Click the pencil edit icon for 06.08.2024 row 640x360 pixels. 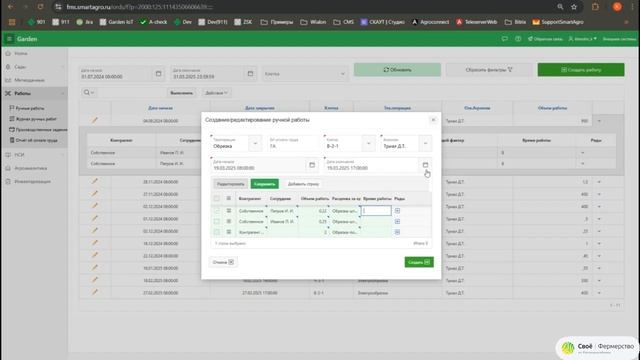[95, 120]
